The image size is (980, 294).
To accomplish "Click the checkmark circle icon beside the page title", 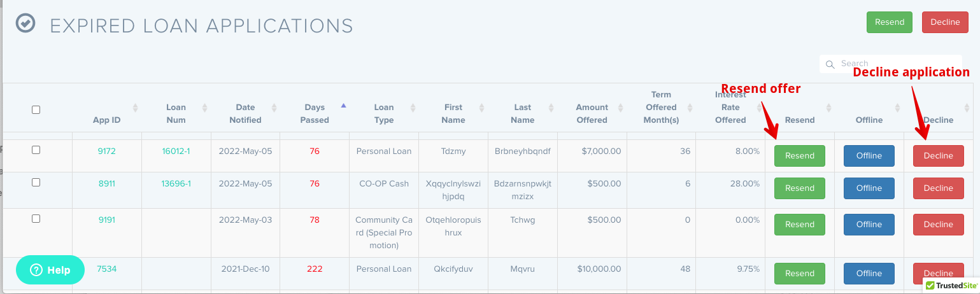I will coord(25,24).
